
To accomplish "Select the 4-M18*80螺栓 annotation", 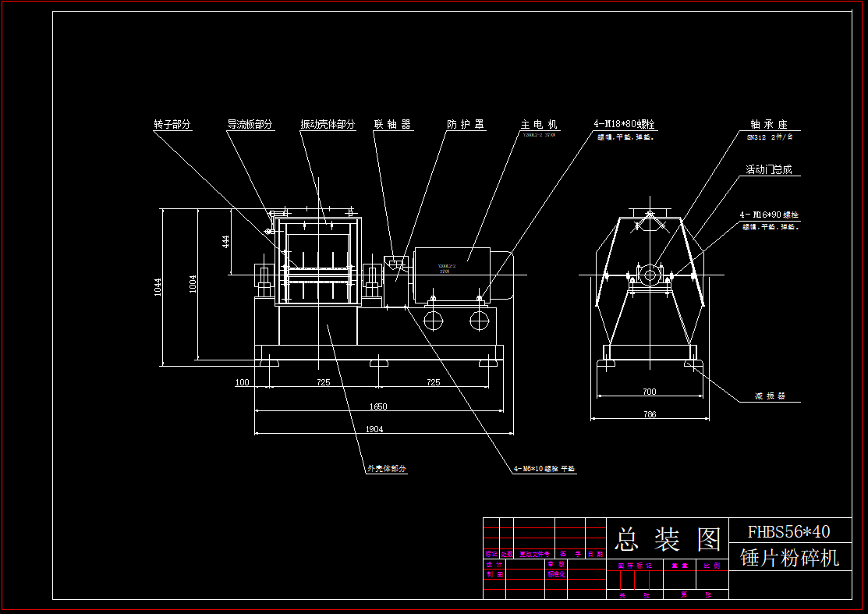I will pyautogui.click(x=625, y=124).
